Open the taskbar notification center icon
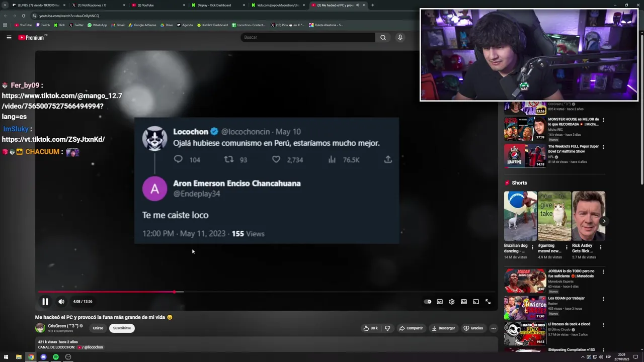This screenshot has height=362, width=644. point(636,357)
